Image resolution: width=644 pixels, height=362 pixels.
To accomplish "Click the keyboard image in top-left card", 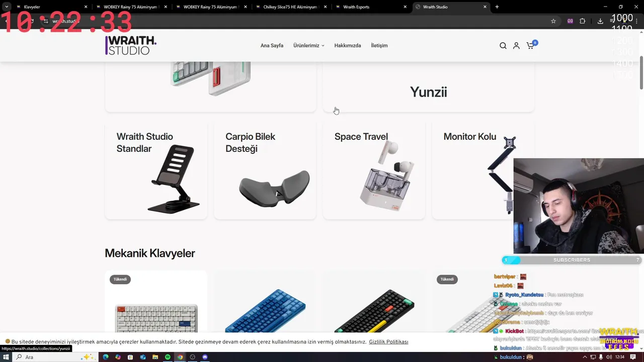I will coord(210,78).
